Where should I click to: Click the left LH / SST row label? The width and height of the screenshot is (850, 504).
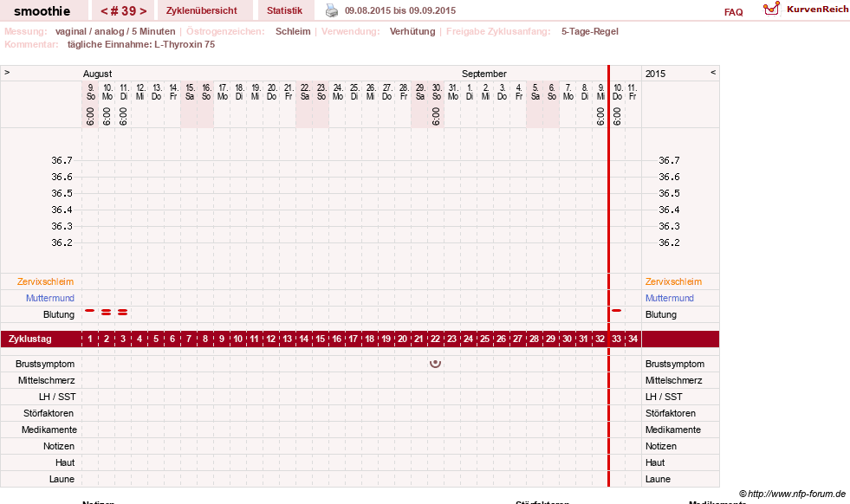point(57,397)
